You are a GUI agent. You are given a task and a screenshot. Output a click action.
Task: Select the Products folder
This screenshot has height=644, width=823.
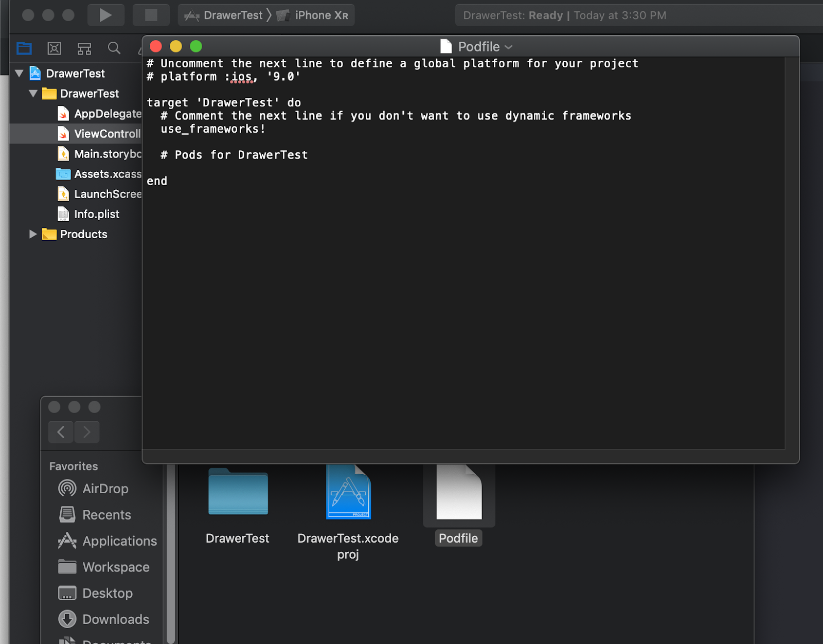(x=75, y=234)
